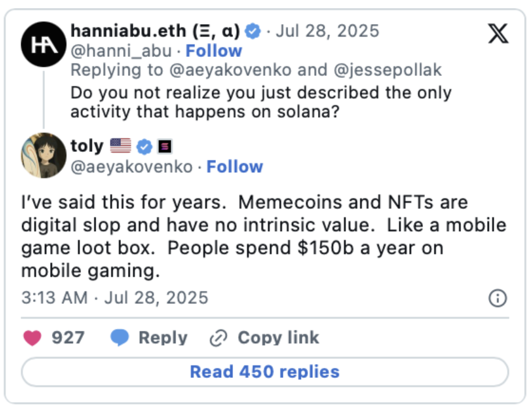The image size is (532, 409).
Task: Click hanniabu.eth's verified badge
Action: [254, 30]
